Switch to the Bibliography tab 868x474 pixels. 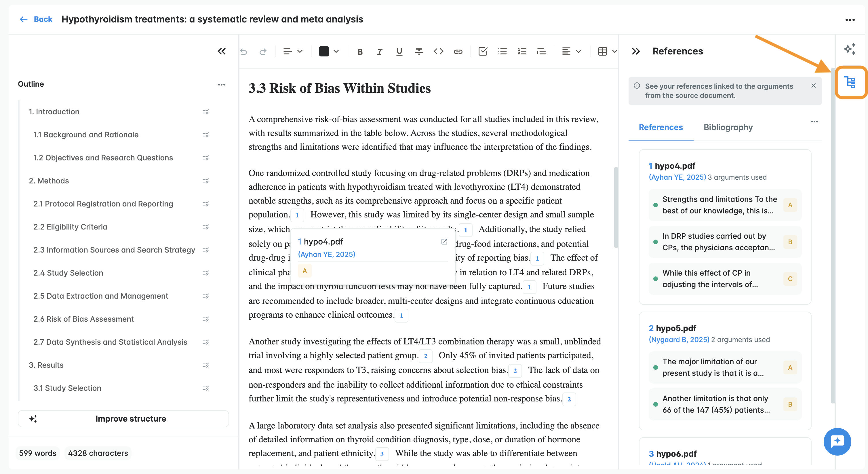[728, 128]
